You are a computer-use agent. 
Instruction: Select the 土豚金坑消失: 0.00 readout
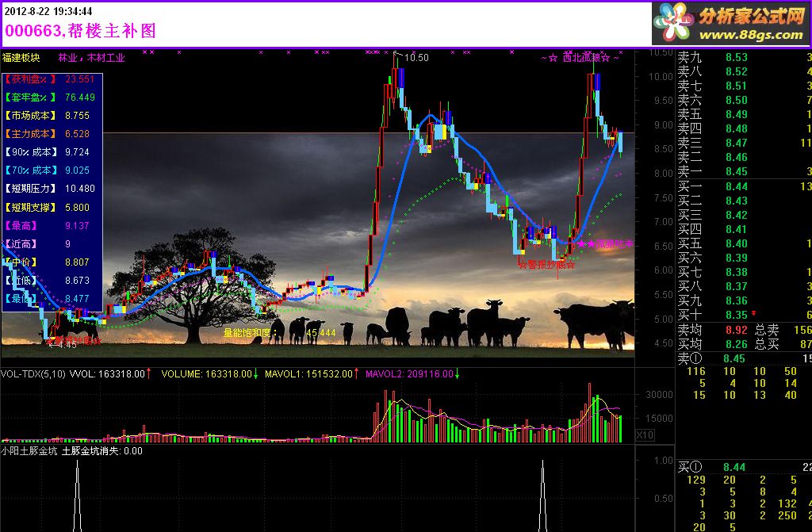point(102,451)
